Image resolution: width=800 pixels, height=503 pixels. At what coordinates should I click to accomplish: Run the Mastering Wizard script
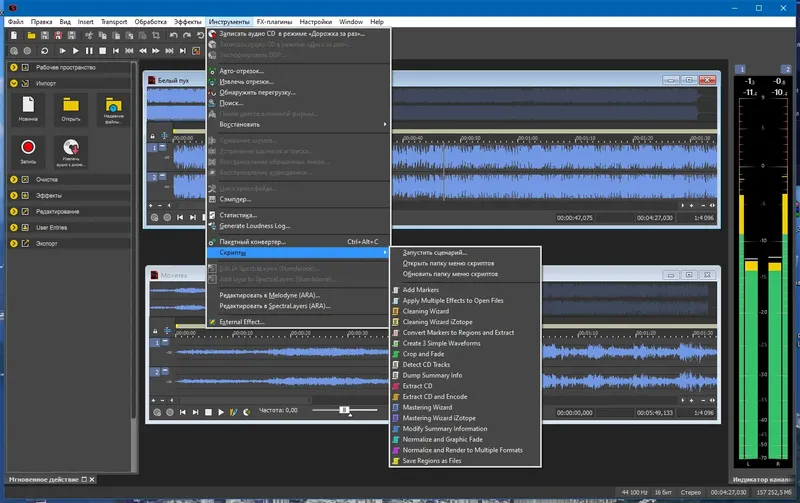pyautogui.click(x=427, y=407)
